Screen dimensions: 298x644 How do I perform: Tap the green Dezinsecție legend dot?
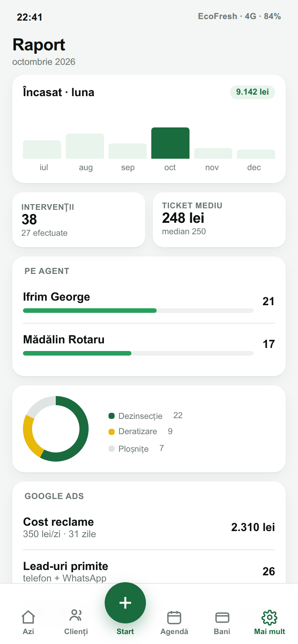tap(112, 416)
